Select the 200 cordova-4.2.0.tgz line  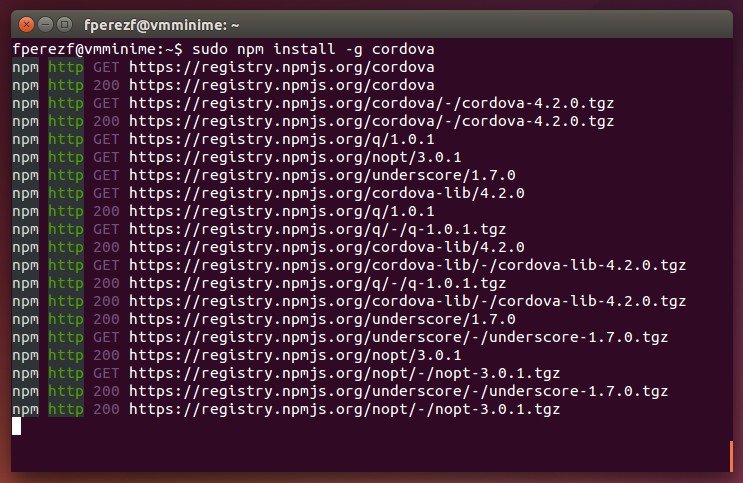pos(313,121)
